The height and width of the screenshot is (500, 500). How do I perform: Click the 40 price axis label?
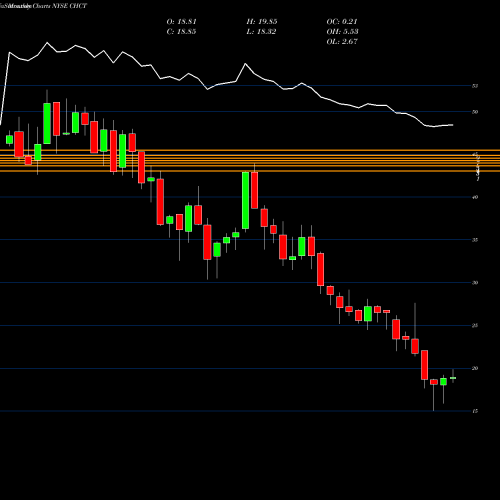pos(475,197)
